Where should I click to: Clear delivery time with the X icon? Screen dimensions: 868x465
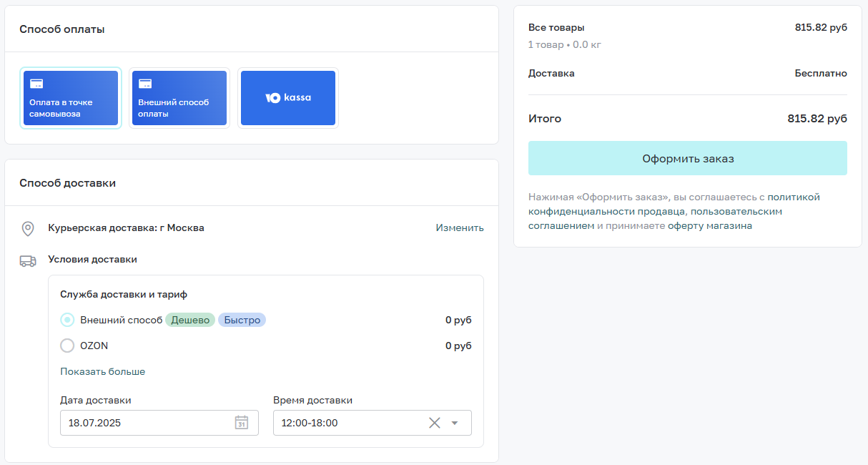(x=434, y=423)
